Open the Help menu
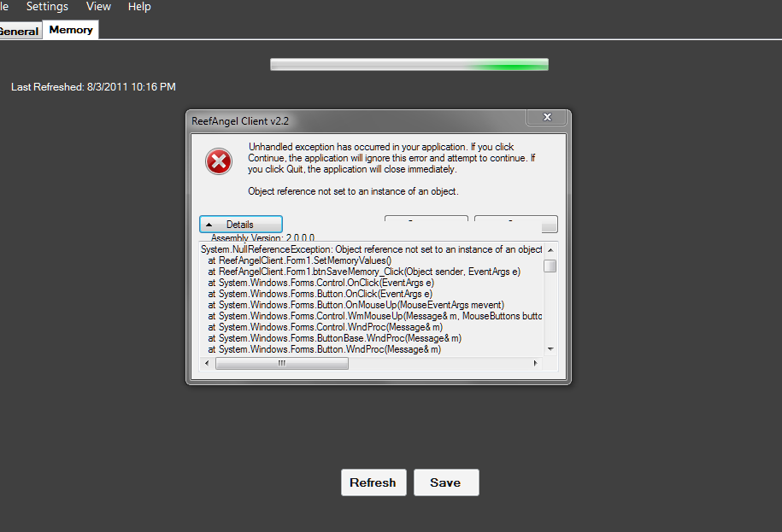Screen dimensions: 782x532 point(139,7)
